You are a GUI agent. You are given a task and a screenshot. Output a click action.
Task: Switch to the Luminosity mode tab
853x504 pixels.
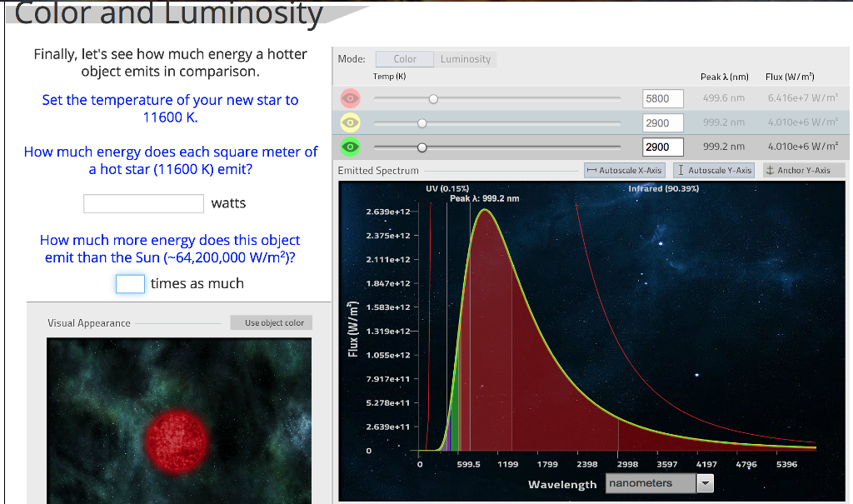[465, 58]
